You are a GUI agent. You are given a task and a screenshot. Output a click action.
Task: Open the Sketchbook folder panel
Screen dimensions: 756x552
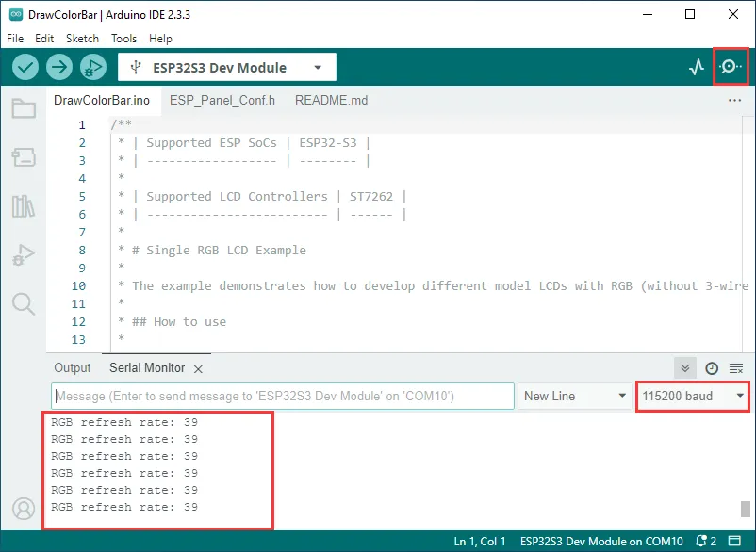point(24,108)
